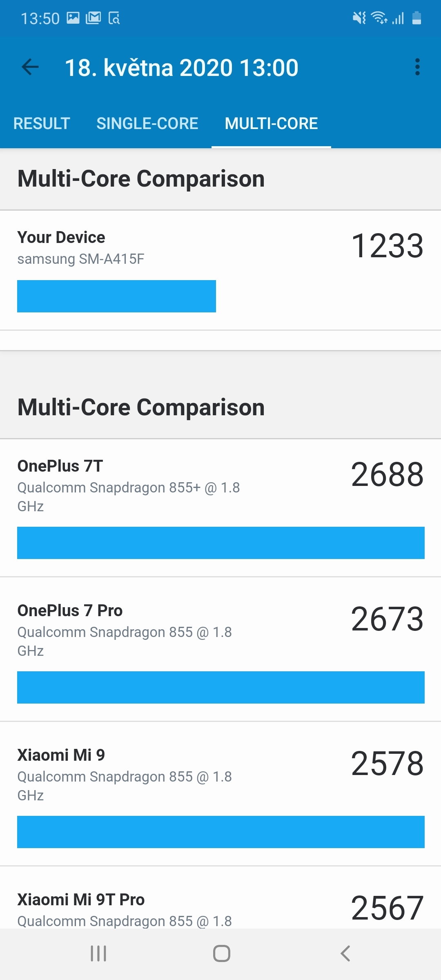Tap the mail notification icon
The image size is (441, 980).
(x=93, y=18)
